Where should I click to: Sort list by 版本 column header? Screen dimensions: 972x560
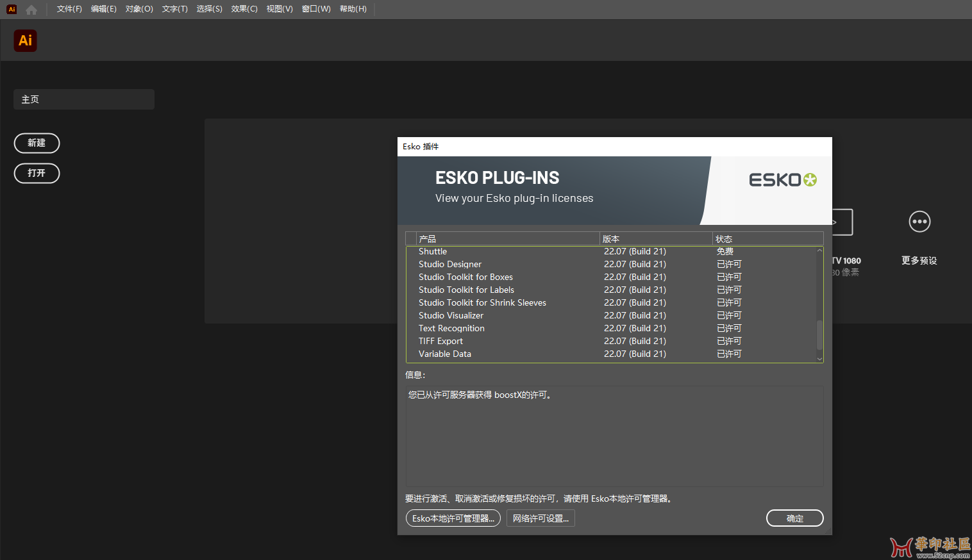point(656,238)
